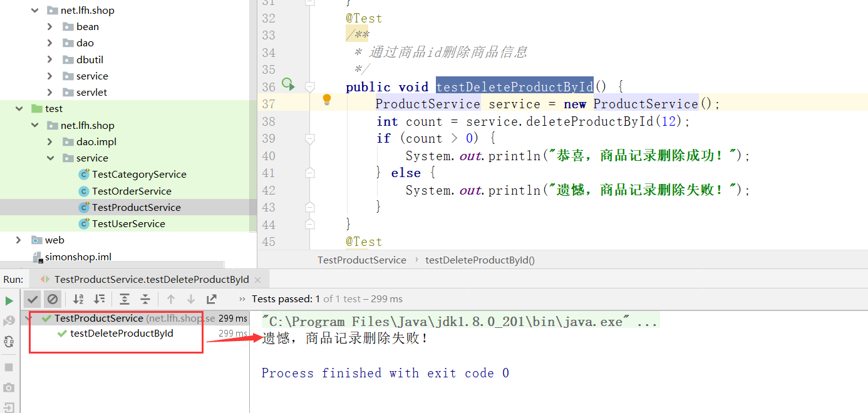Open TestUserService class
868x413 pixels.
[128, 223]
